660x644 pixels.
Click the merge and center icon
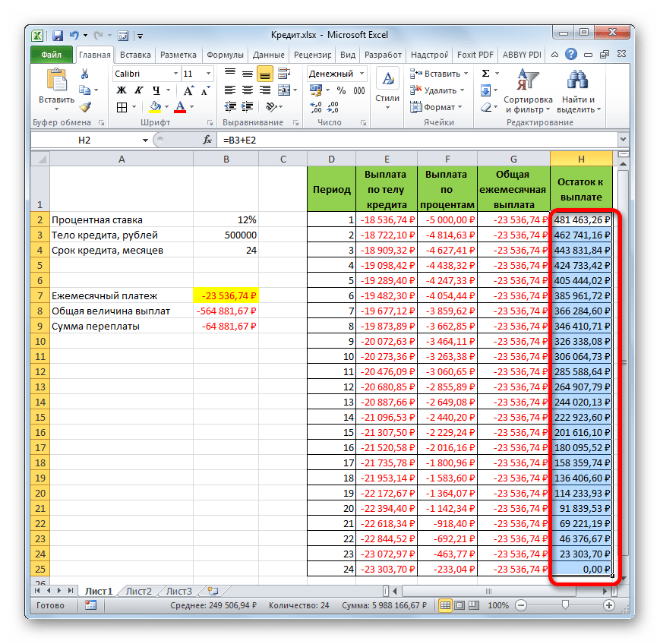tap(284, 90)
